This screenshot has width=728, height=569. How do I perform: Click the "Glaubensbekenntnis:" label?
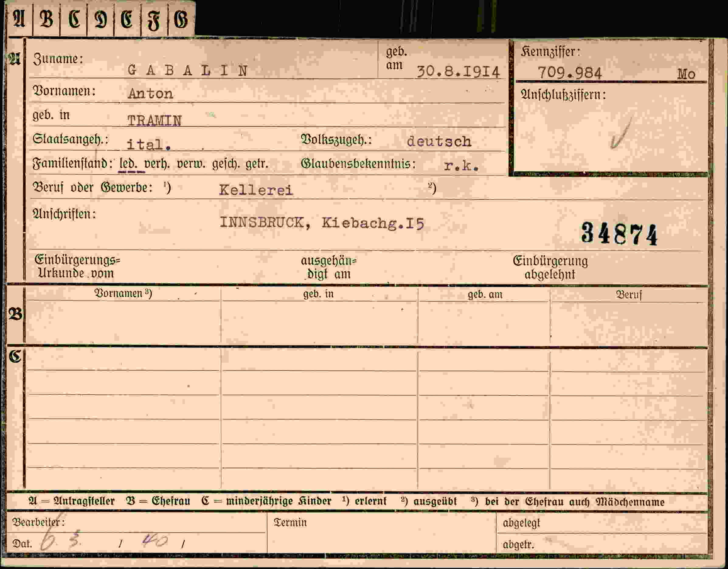click(358, 163)
